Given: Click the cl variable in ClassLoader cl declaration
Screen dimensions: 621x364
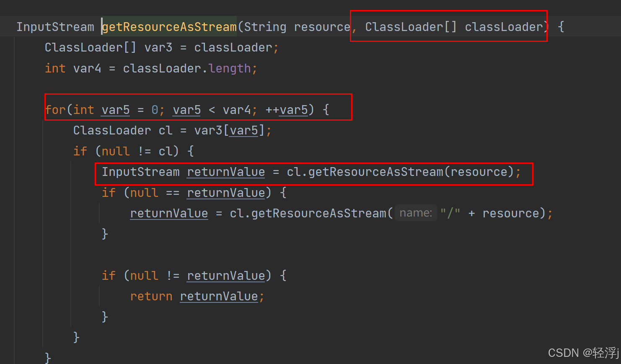Looking at the screenshot, I should click(166, 130).
